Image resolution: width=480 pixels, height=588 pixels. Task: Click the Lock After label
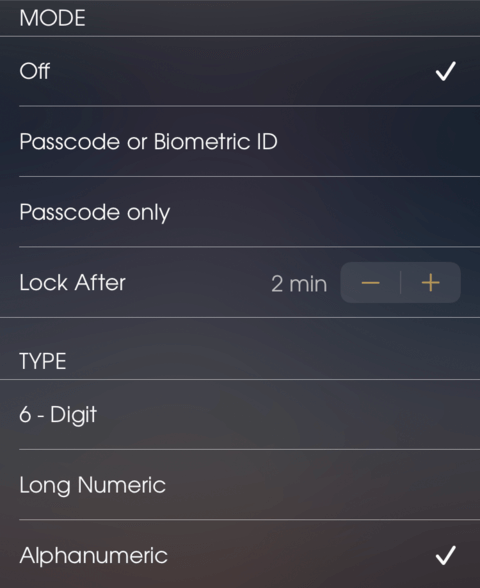click(x=72, y=282)
